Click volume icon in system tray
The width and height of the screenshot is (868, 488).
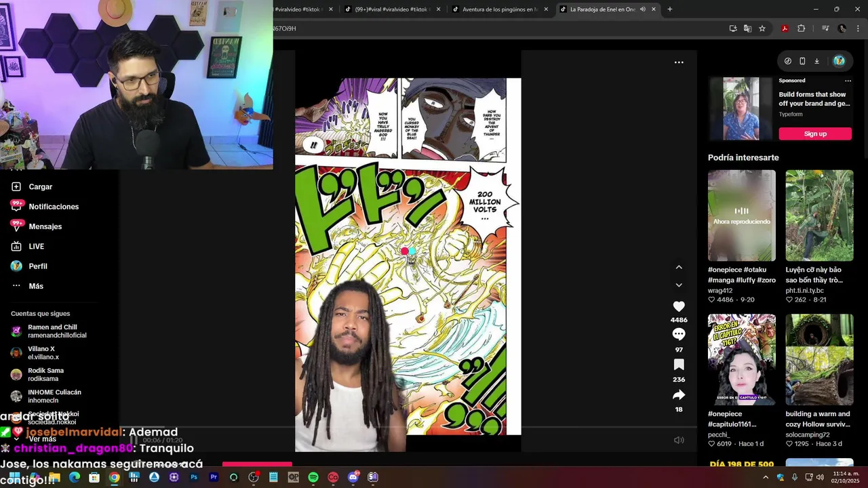(x=820, y=477)
